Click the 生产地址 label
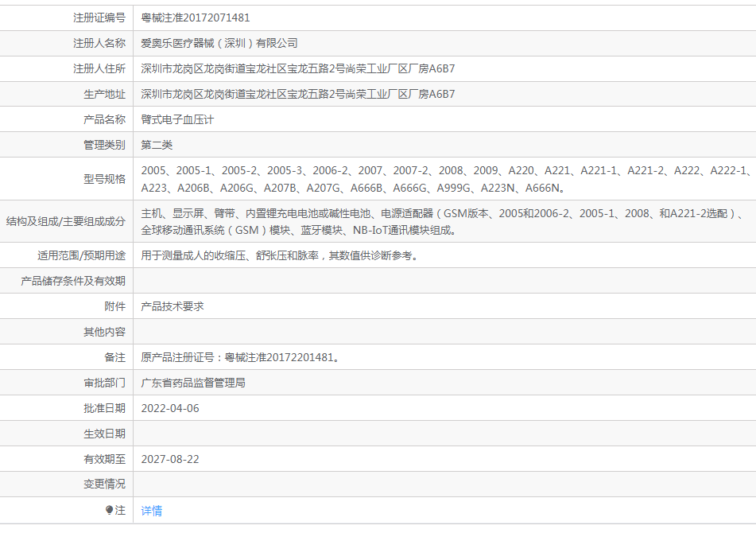The height and width of the screenshot is (533, 756). [x=105, y=94]
